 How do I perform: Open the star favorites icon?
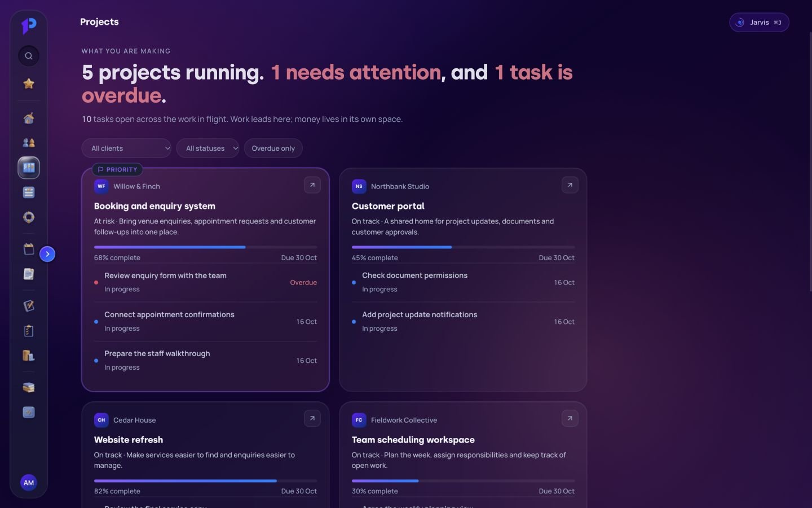[x=29, y=84]
